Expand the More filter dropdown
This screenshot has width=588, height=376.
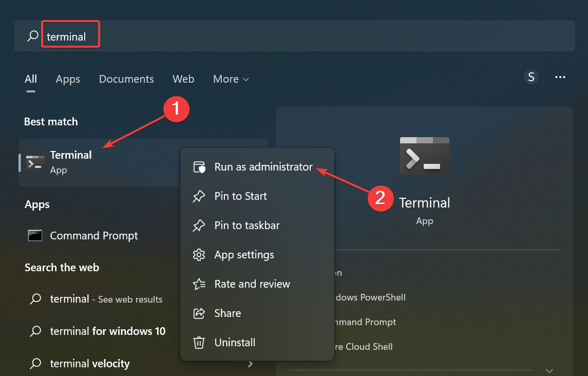click(231, 79)
